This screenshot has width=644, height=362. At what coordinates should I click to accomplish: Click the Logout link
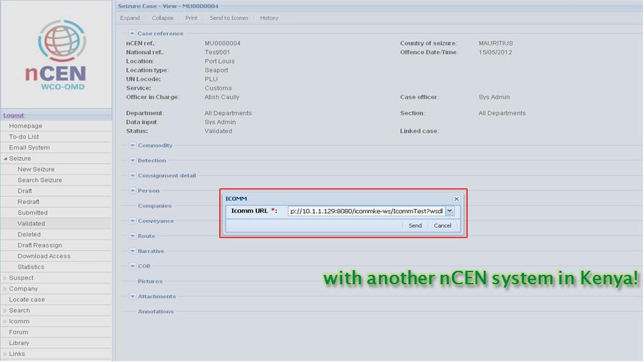13,115
